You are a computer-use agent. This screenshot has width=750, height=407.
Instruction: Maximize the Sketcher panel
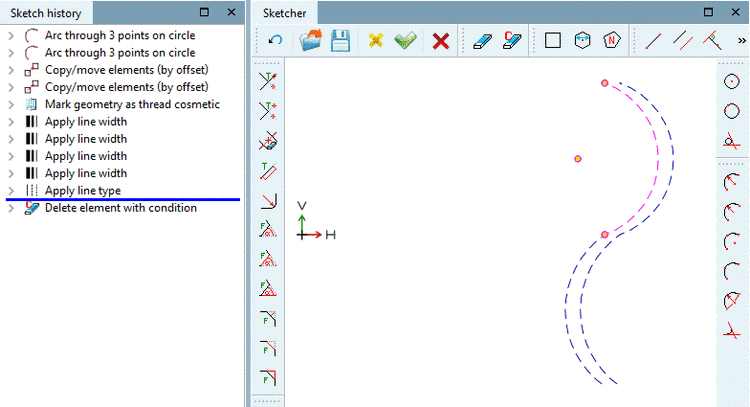[x=708, y=12]
